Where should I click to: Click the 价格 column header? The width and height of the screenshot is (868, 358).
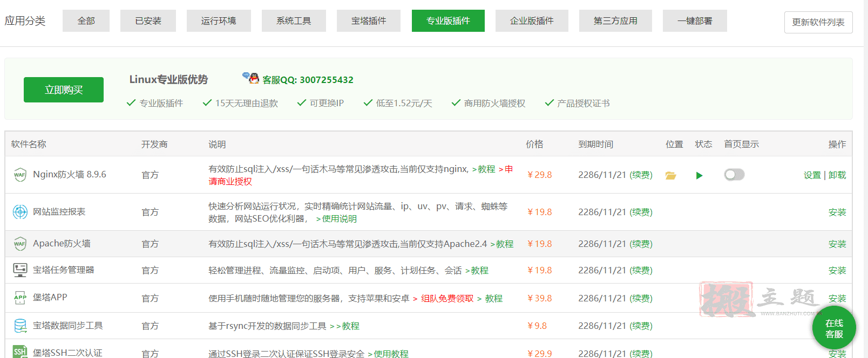[x=534, y=144]
